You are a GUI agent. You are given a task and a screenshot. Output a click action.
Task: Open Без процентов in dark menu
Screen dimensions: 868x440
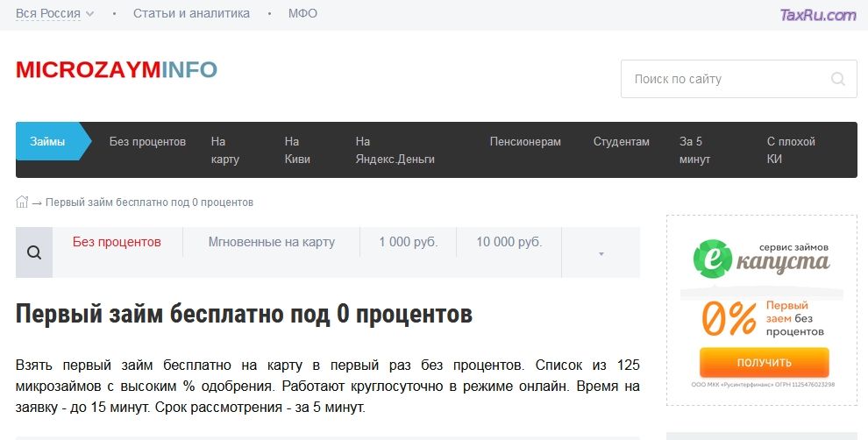(x=147, y=142)
